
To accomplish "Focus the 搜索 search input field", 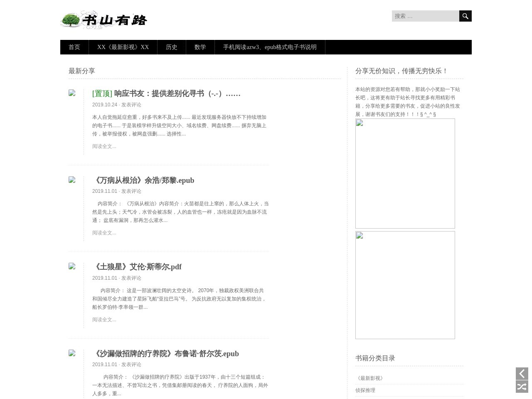I will (x=425, y=16).
